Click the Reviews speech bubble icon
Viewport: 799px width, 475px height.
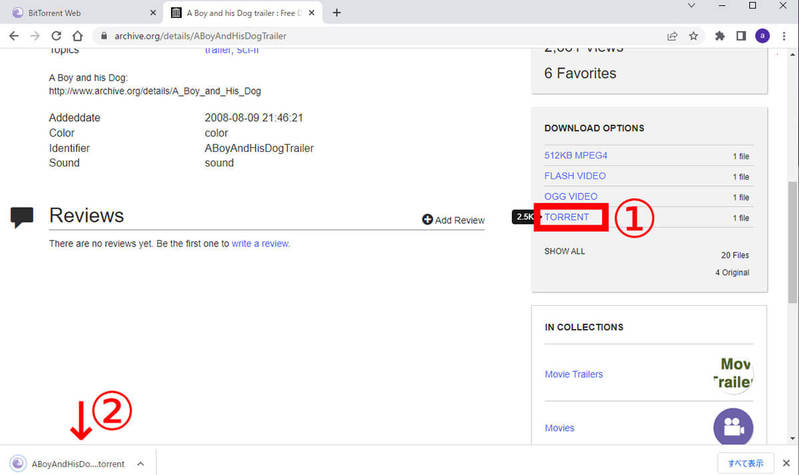[x=22, y=217]
